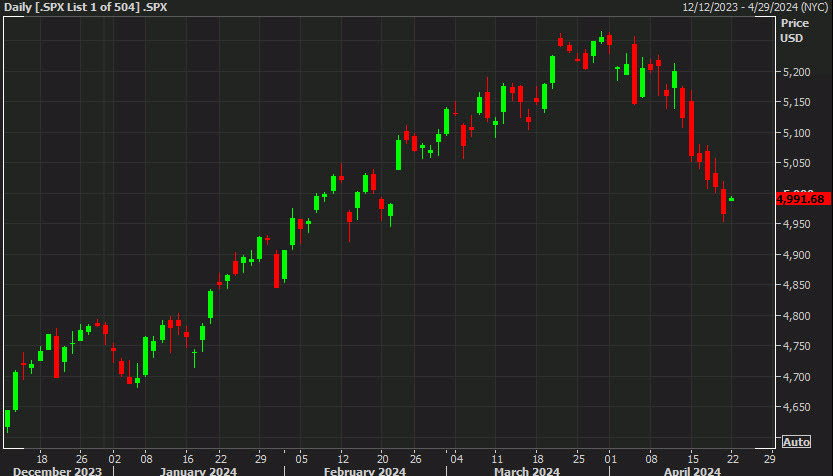The image size is (833, 476).
Task: Click the date tick 18 above December 2023
Action: pyautogui.click(x=41, y=459)
